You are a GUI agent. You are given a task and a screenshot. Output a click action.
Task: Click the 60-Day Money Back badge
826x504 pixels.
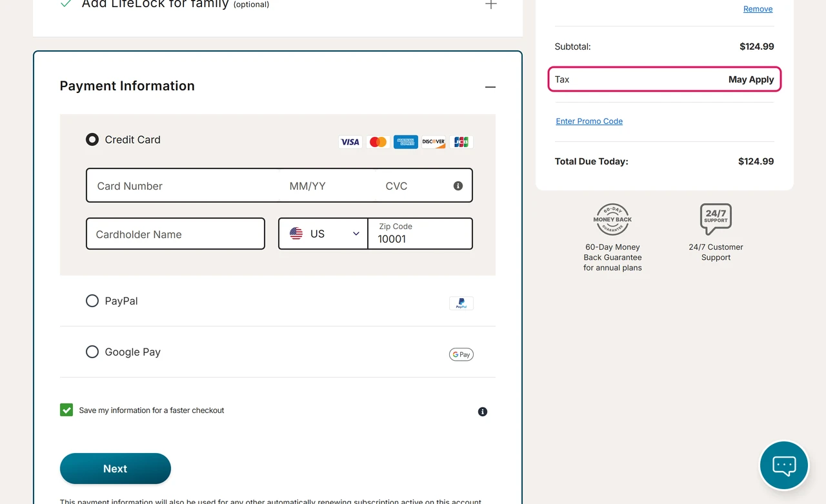pos(612,219)
